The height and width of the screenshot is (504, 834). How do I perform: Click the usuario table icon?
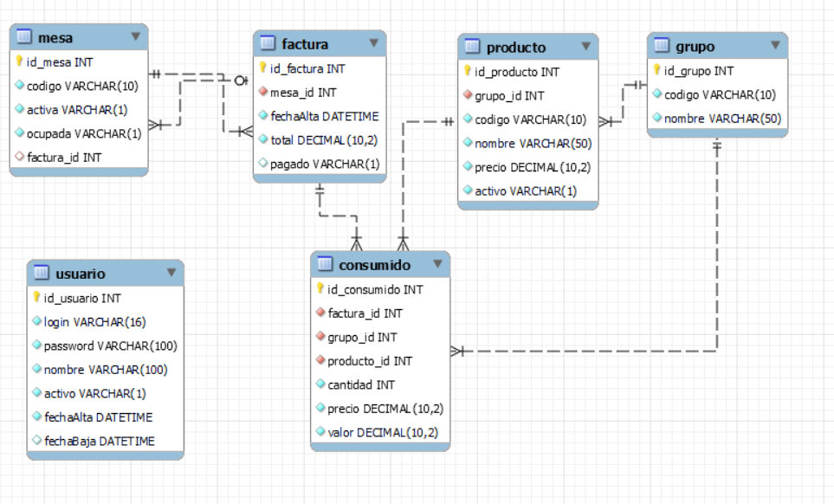click(x=42, y=273)
